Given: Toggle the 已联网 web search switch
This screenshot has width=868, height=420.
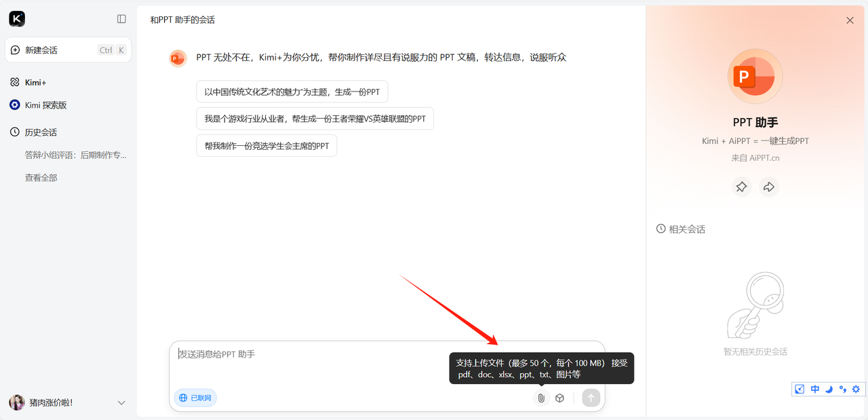Looking at the screenshot, I should coord(195,398).
